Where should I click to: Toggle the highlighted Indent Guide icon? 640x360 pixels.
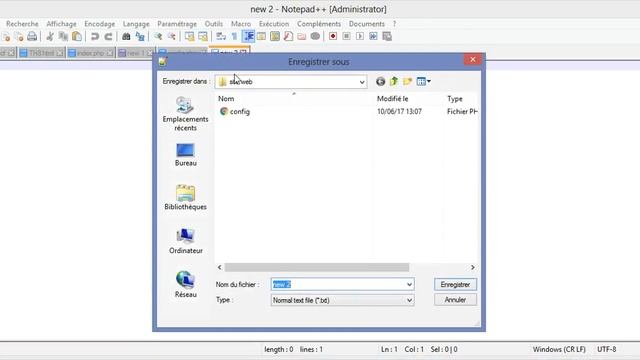tap(248, 37)
